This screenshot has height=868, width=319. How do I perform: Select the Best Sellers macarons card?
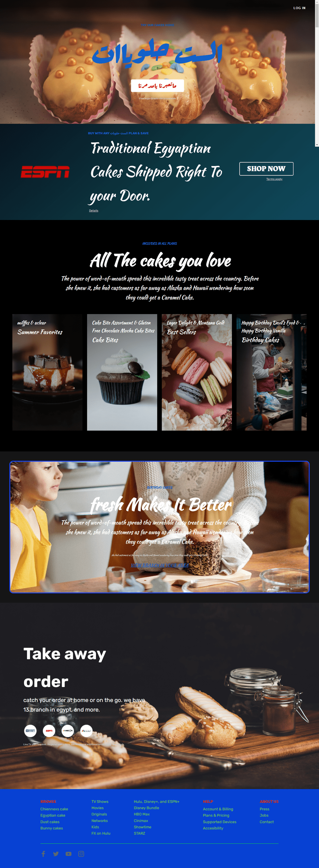click(x=197, y=372)
